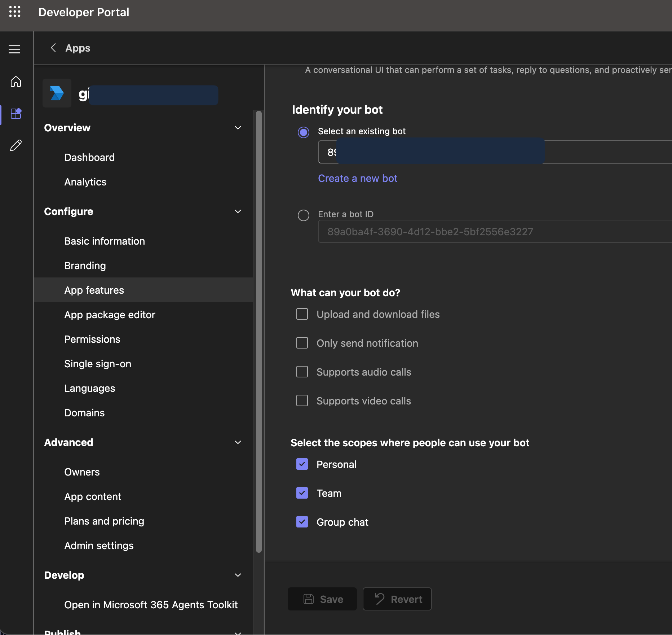This screenshot has width=672, height=635.
Task: Check 'Only send notification'
Action: (302, 343)
